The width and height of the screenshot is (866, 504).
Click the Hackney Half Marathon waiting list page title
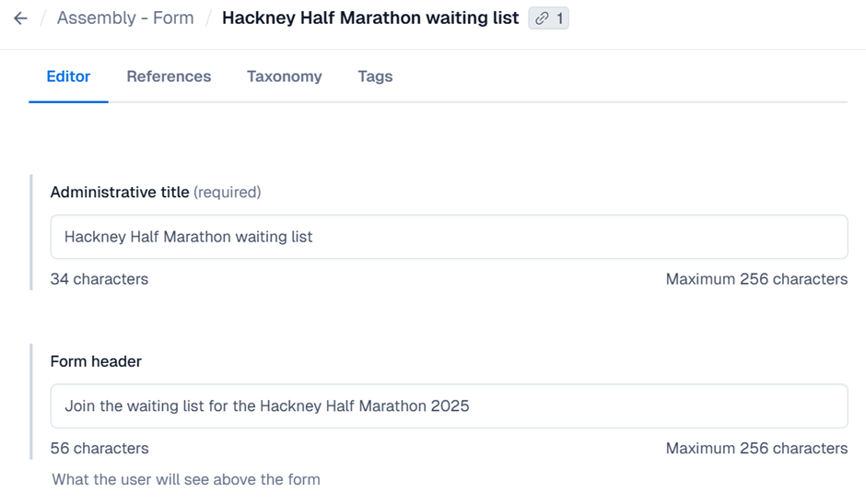(370, 18)
